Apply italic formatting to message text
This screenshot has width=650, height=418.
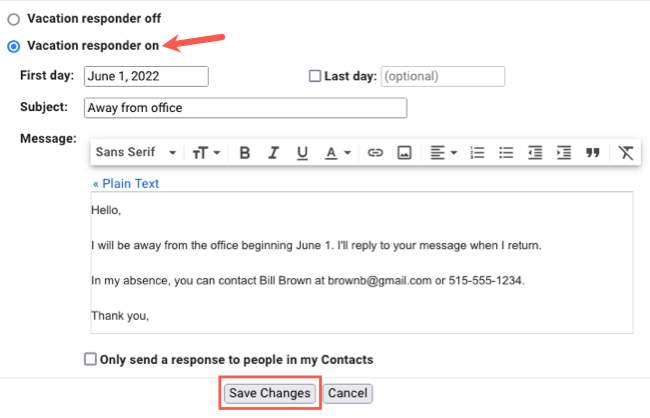point(273,153)
